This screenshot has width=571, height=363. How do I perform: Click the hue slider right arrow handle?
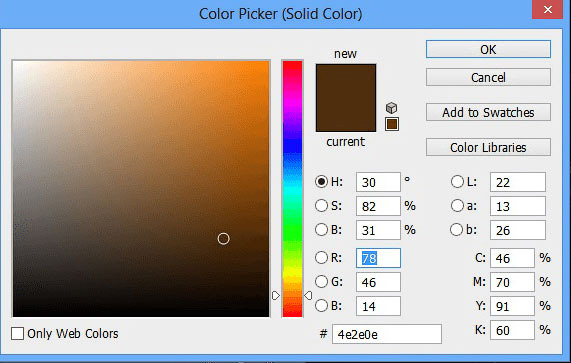point(308,295)
